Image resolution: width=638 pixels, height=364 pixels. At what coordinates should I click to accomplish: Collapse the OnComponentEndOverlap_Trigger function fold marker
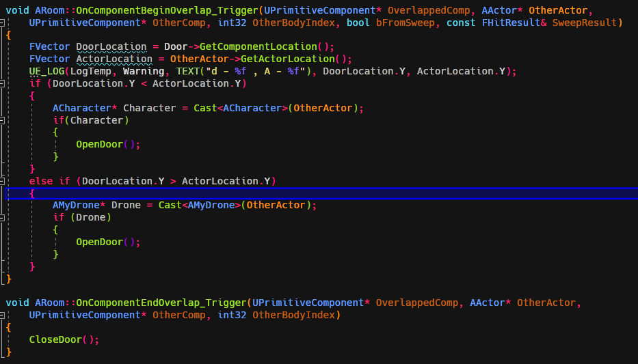pyautogui.click(x=2, y=316)
